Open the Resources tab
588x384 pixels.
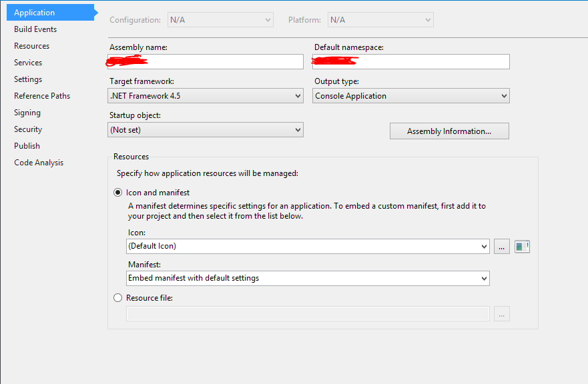[32, 46]
